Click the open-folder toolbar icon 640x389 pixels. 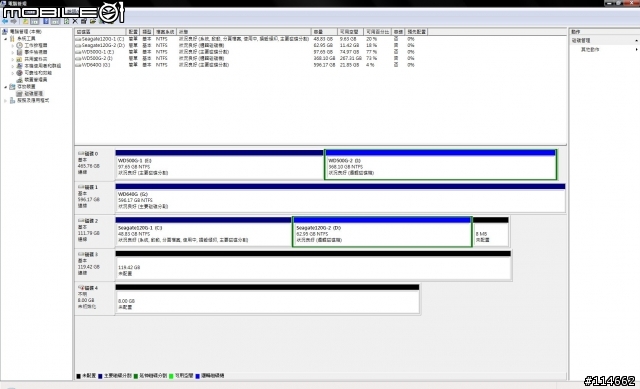tap(93, 21)
